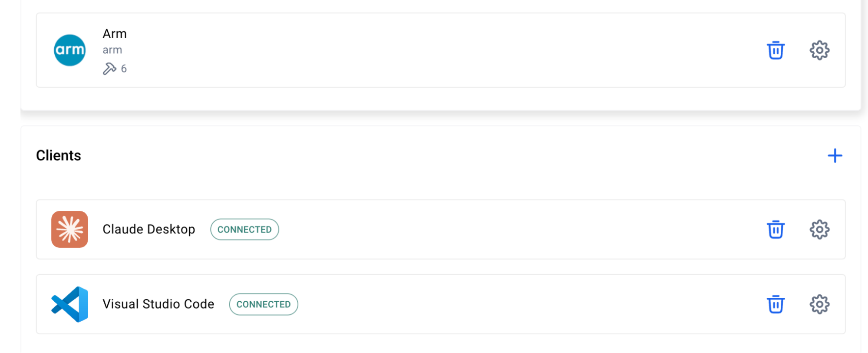Select the Visual Studio Code client name

point(158,304)
